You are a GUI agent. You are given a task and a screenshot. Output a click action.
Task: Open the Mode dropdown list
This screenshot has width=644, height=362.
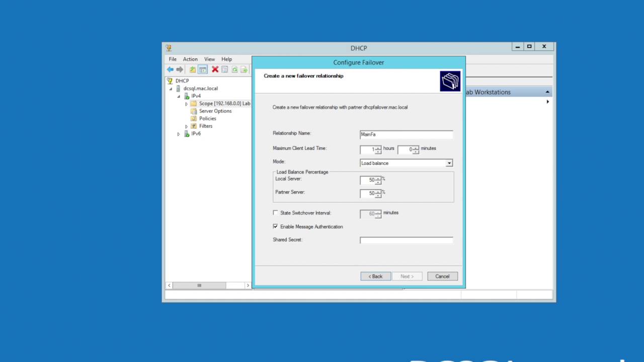(449, 163)
